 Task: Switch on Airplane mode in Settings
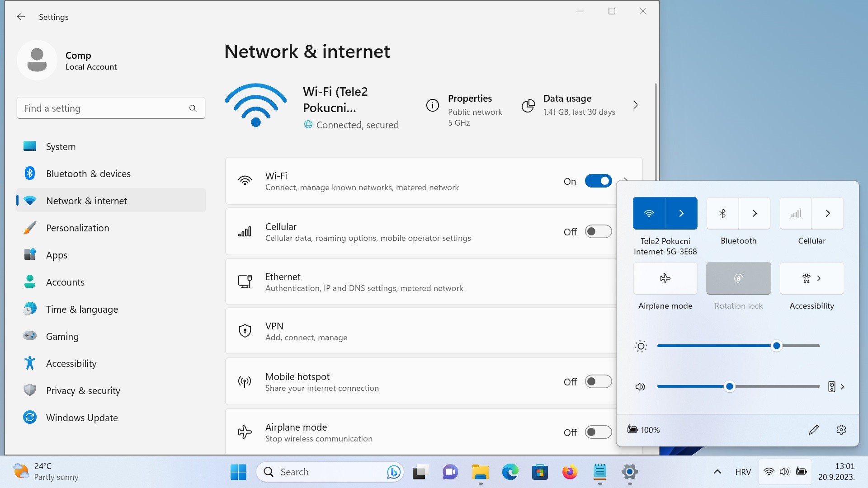[598, 432]
